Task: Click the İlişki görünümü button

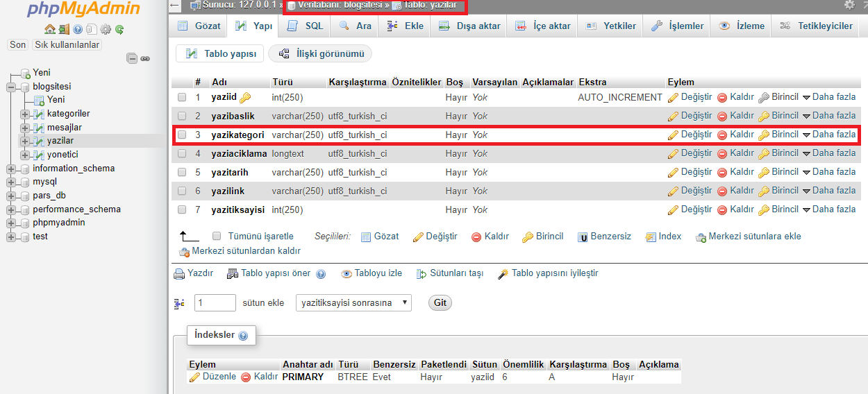Action: point(320,53)
